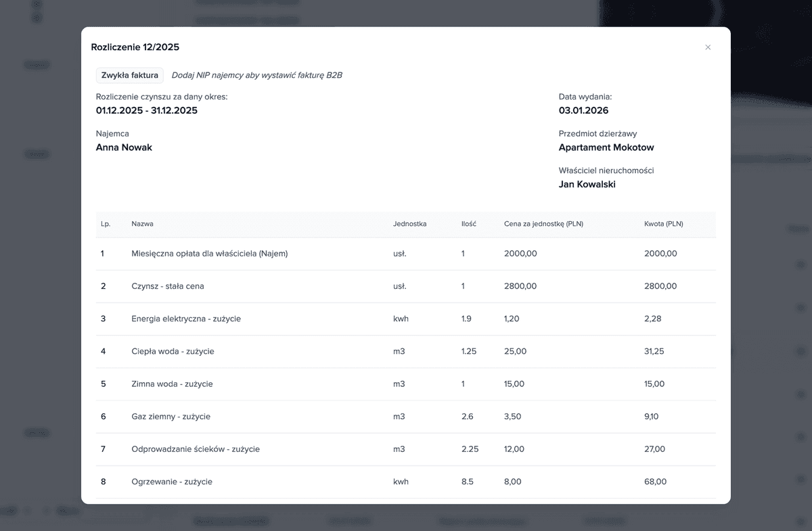Click the Zwykła faktura badge

pos(130,75)
